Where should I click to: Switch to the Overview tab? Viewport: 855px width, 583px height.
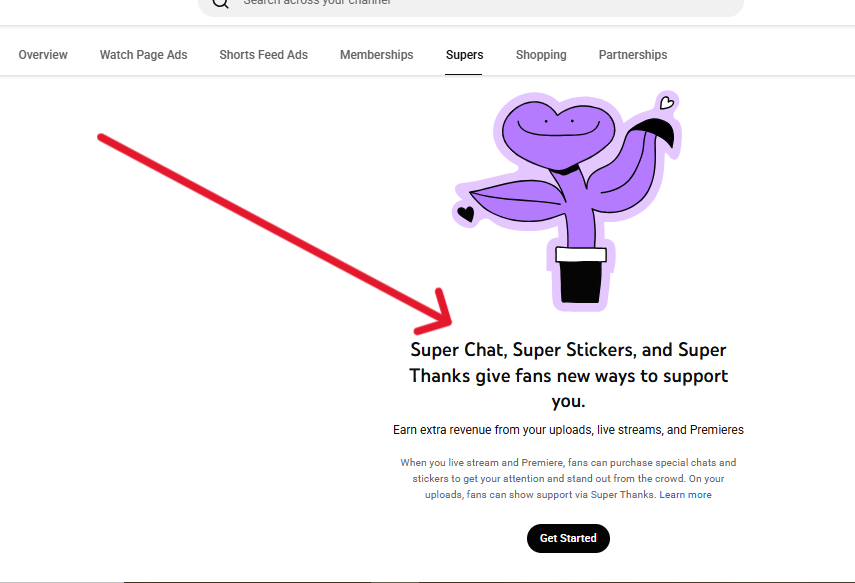[x=43, y=55]
